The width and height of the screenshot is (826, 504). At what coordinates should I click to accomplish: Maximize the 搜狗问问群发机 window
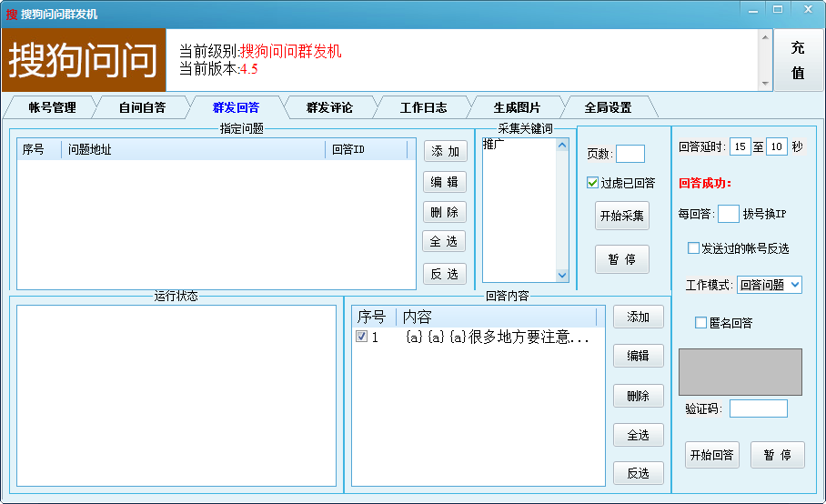778,9
